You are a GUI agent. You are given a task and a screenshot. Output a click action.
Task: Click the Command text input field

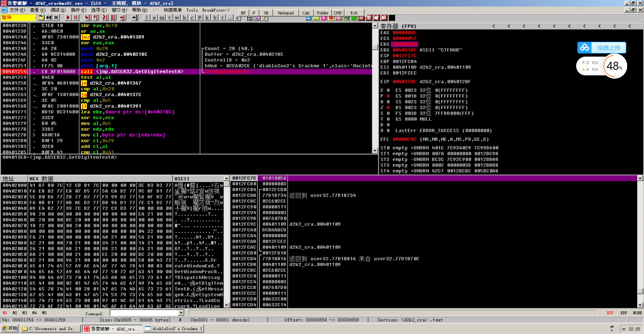click(144, 313)
